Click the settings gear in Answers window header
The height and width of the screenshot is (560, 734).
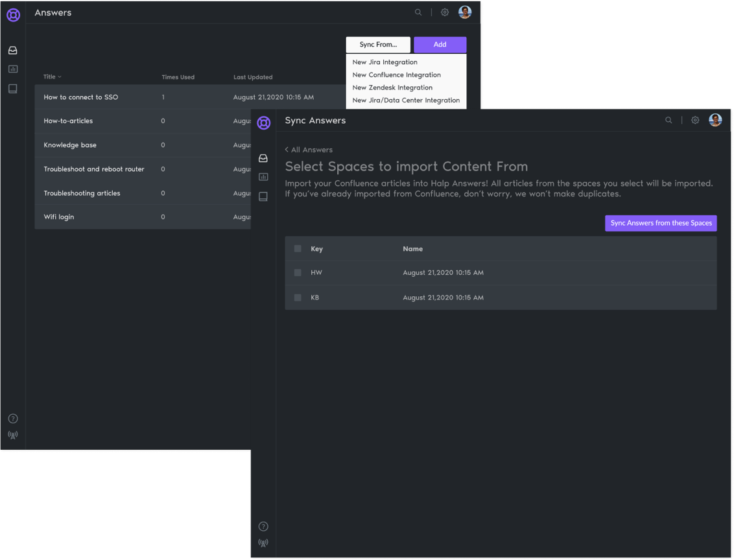point(445,12)
